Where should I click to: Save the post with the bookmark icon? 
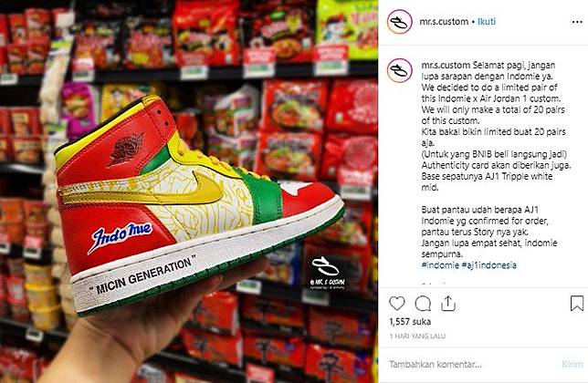click(x=577, y=304)
